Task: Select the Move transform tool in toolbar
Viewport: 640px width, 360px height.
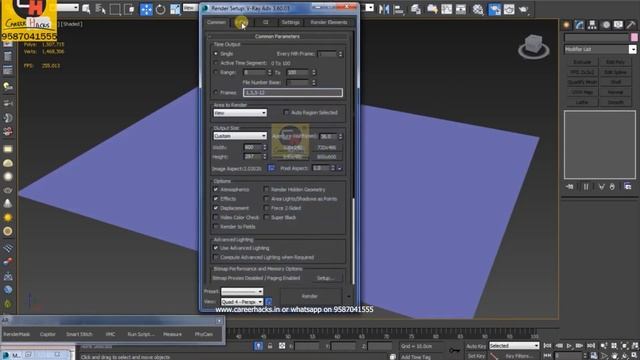Action: click(x=146, y=9)
